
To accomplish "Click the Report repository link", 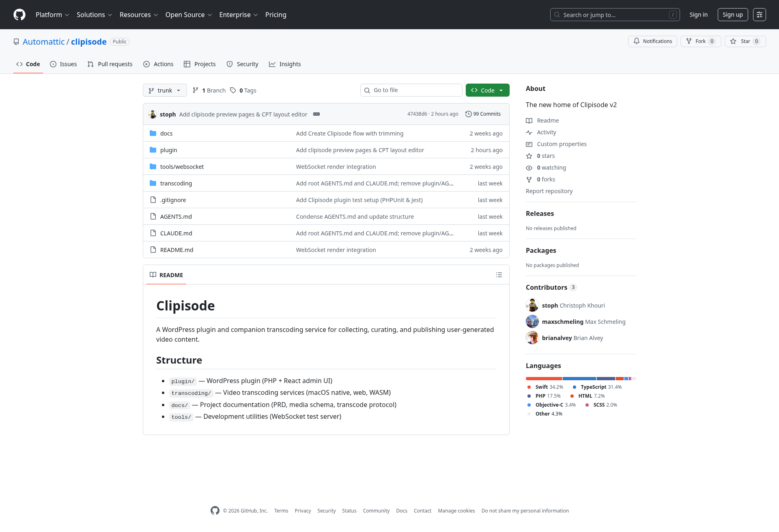I will click(549, 191).
